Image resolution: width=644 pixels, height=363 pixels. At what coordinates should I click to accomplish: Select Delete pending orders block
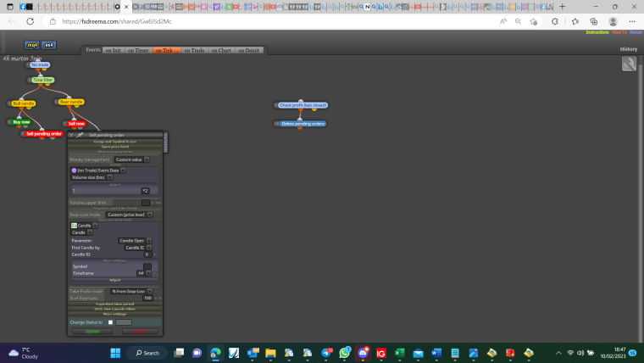click(x=303, y=124)
